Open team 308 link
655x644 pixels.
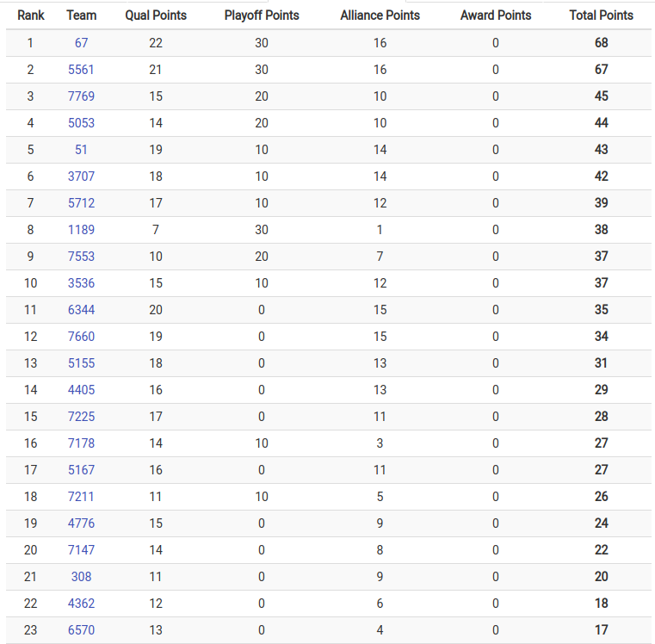(81, 577)
